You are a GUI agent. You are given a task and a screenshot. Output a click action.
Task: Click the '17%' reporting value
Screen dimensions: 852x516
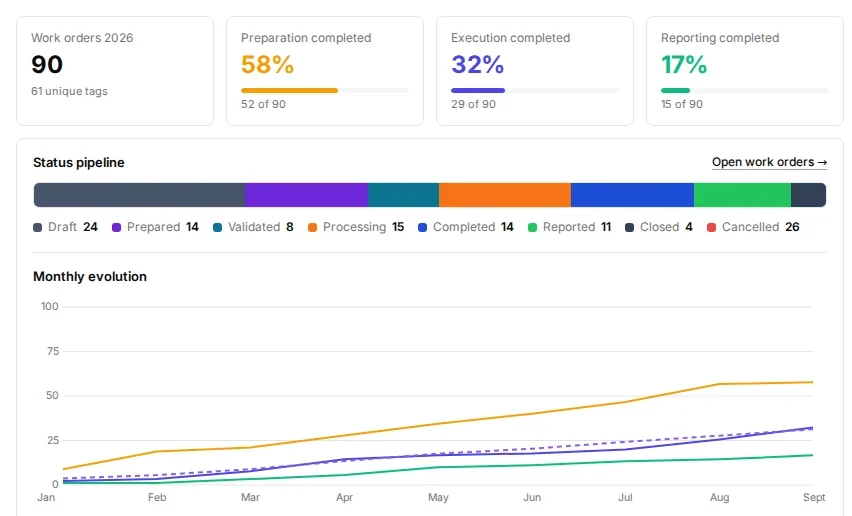pos(684,65)
